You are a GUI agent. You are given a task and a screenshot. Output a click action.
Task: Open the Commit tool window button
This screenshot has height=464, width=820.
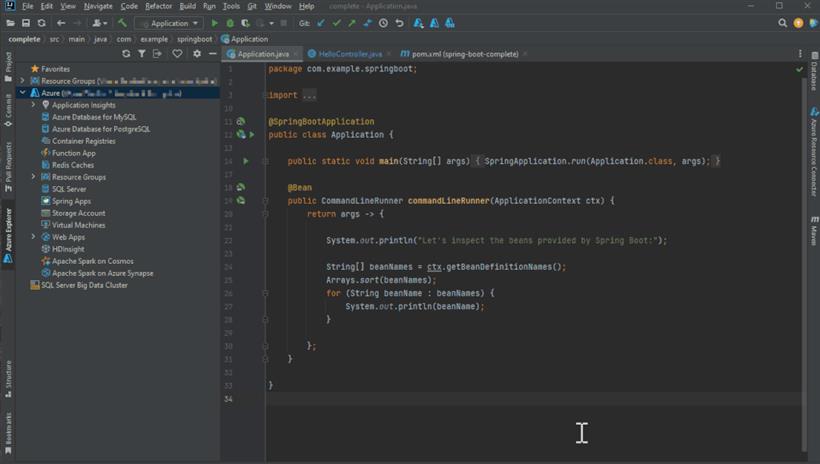tap(8, 110)
